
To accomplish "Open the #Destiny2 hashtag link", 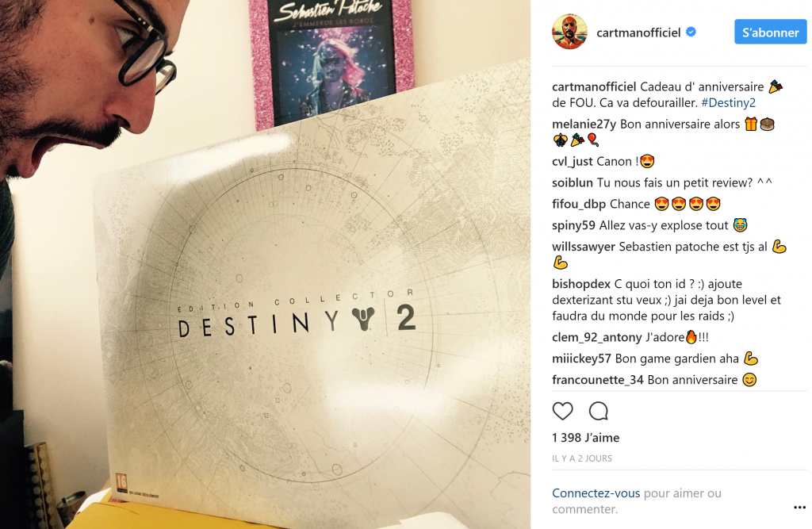I will coord(728,102).
